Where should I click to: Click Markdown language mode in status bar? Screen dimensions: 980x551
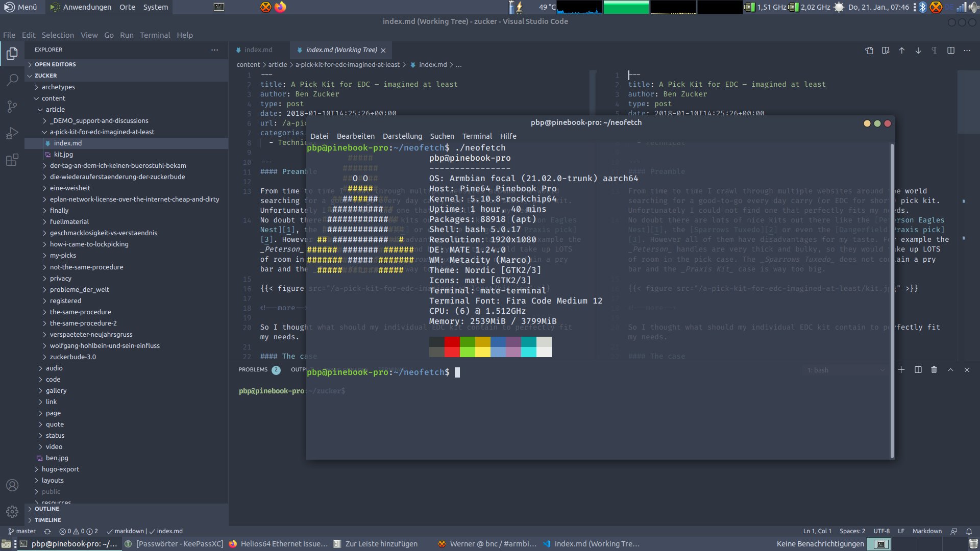point(927,531)
